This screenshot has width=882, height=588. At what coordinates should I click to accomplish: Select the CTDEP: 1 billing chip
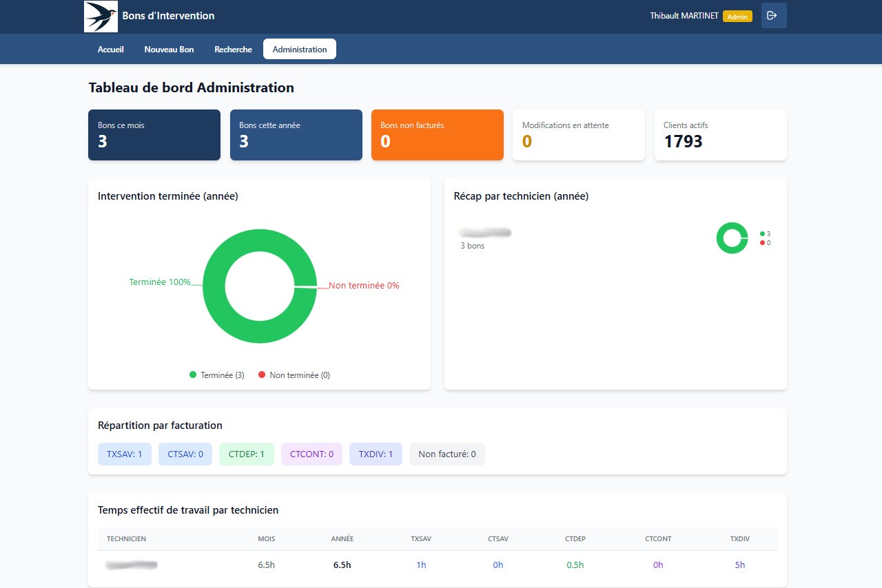(247, 454)
